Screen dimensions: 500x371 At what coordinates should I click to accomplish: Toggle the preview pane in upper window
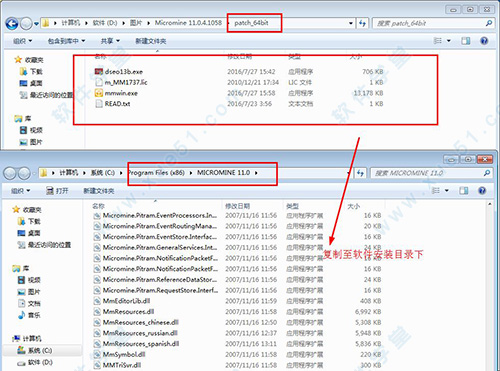click(x=465, y=41)
